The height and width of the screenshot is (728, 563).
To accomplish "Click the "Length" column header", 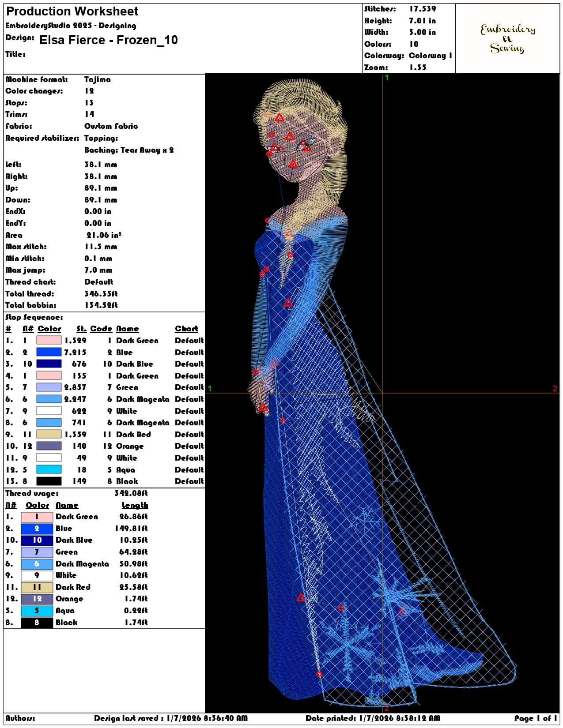I will (x=135, y=505).
